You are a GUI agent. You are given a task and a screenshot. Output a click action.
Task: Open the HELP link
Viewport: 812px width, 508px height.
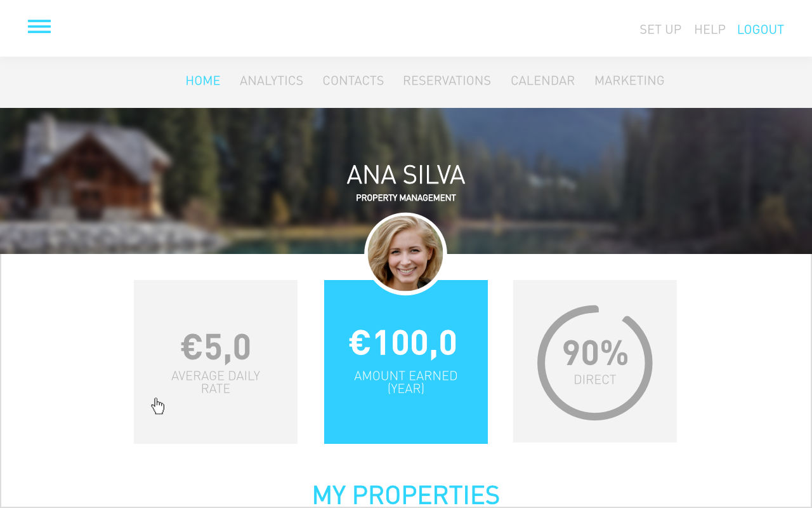[710, 30]
